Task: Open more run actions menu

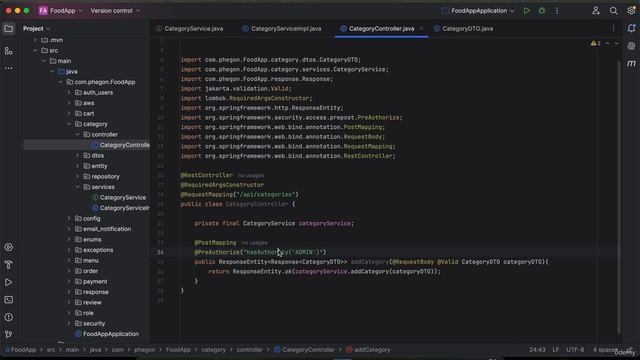Action: 557,11
